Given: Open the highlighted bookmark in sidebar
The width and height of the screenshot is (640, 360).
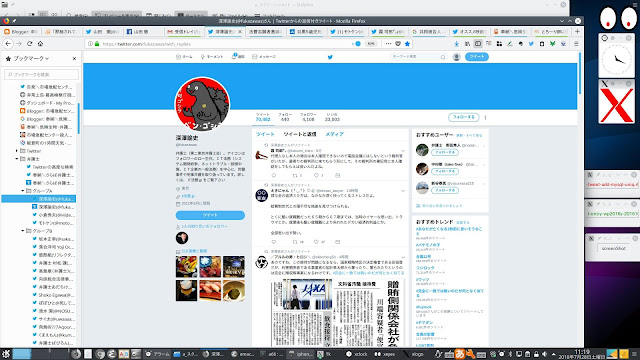Looking at the screenshot, I should [x=39, y=199].
